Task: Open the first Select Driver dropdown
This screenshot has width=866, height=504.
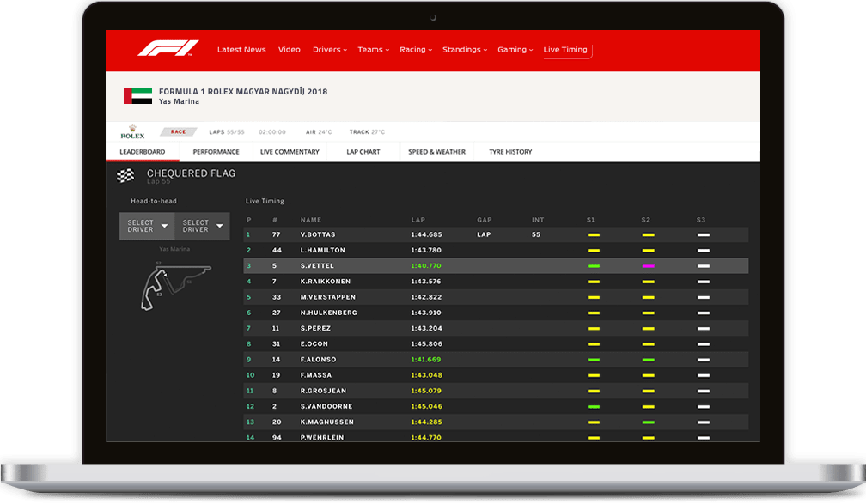Action: [147, 226]
